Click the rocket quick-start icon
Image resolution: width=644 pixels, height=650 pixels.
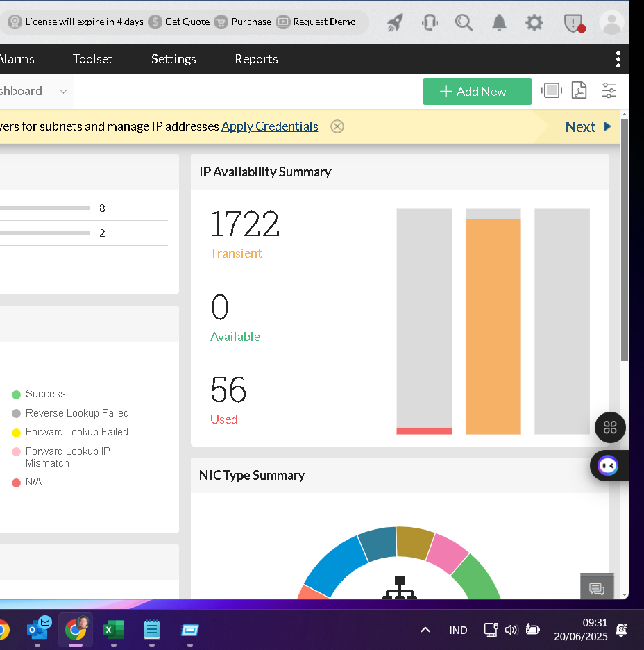395,23
